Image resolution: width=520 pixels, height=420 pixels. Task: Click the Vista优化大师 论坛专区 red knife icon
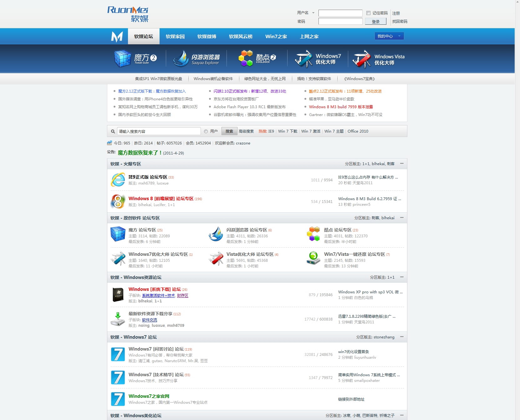click(216, 258)
